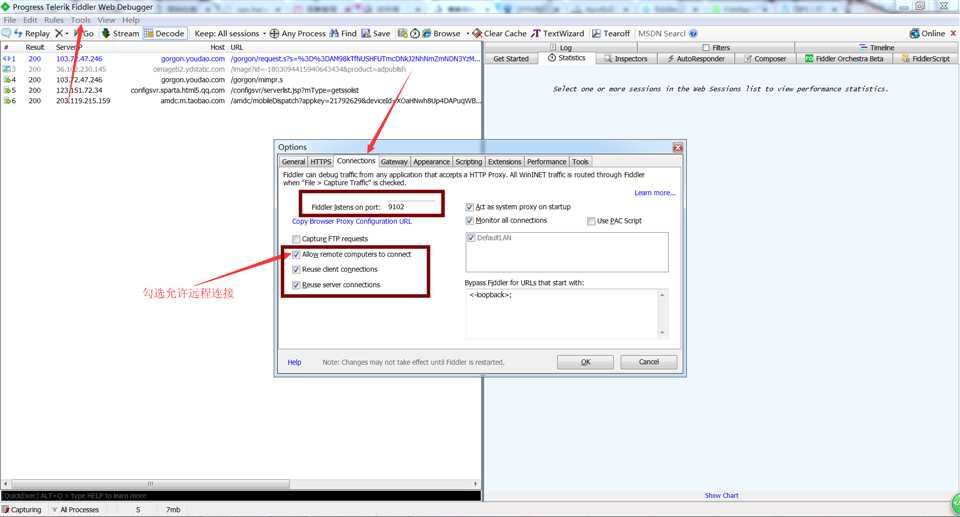Switch to Performance tab in Options
This screenshot has width=960, height=517.
pyautogui.click(x=547, y=162)
